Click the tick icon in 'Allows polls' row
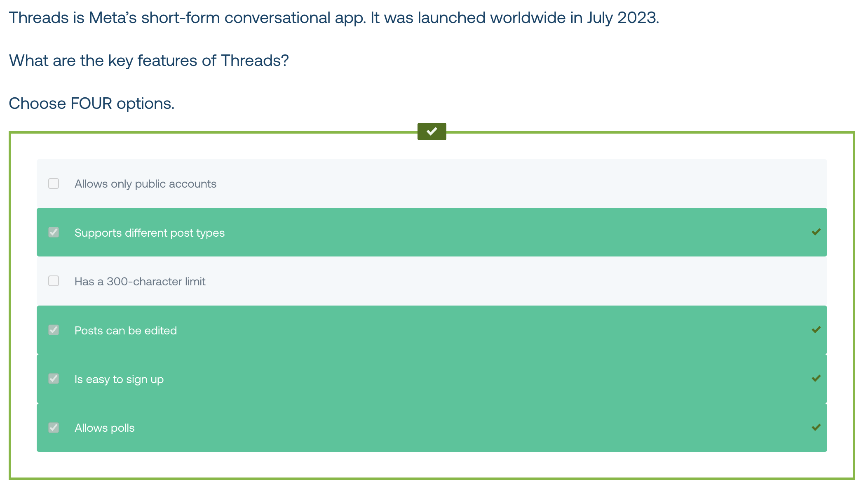This screenshot has width=868, height=494. point(816,428)
